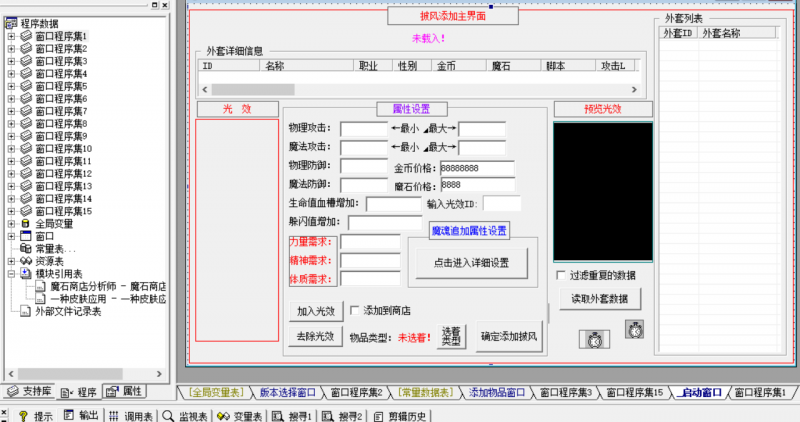Click the 确定添加披风 button
The width and height of the screenshot is (800, 422).
509,336
